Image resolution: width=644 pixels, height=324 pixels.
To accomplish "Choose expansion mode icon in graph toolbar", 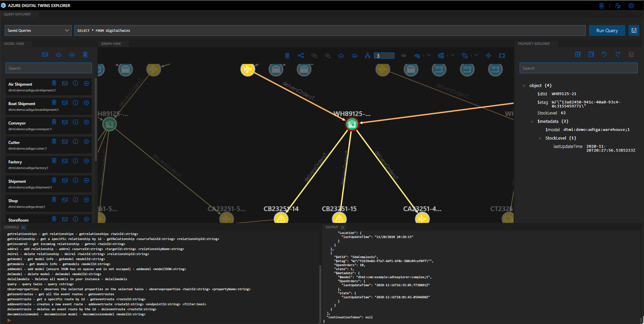I will tap(441, 56).
